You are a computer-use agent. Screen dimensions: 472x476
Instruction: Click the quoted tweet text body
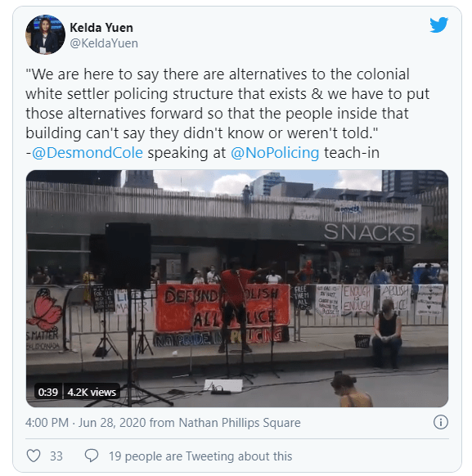(227, 104)
